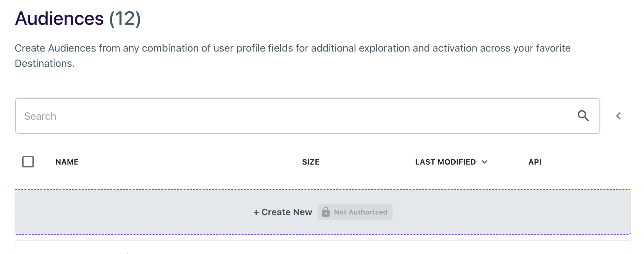Click the Create Audiences description paragraph

tap(293, 56)
